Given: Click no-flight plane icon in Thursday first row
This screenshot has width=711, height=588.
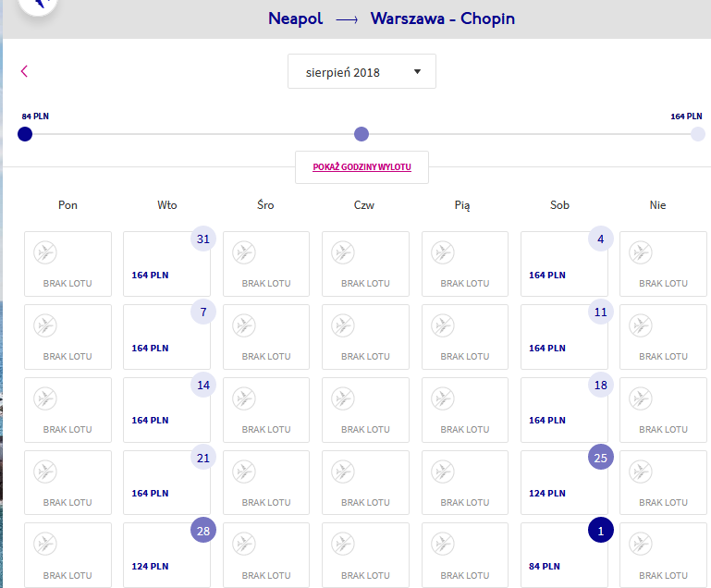Looking at the screenshot, I should (343, 252).
